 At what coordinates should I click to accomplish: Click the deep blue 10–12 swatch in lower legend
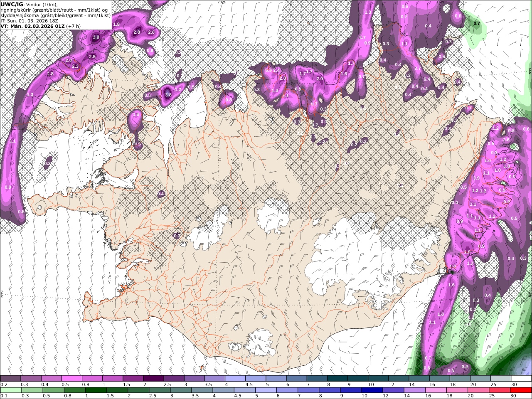[x=372, y=390]
